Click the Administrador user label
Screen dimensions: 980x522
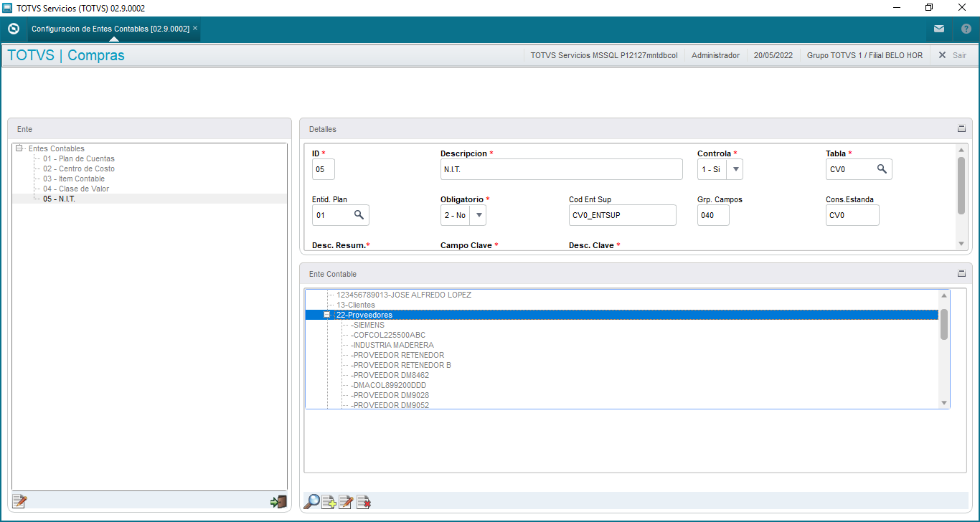point(715,55)
